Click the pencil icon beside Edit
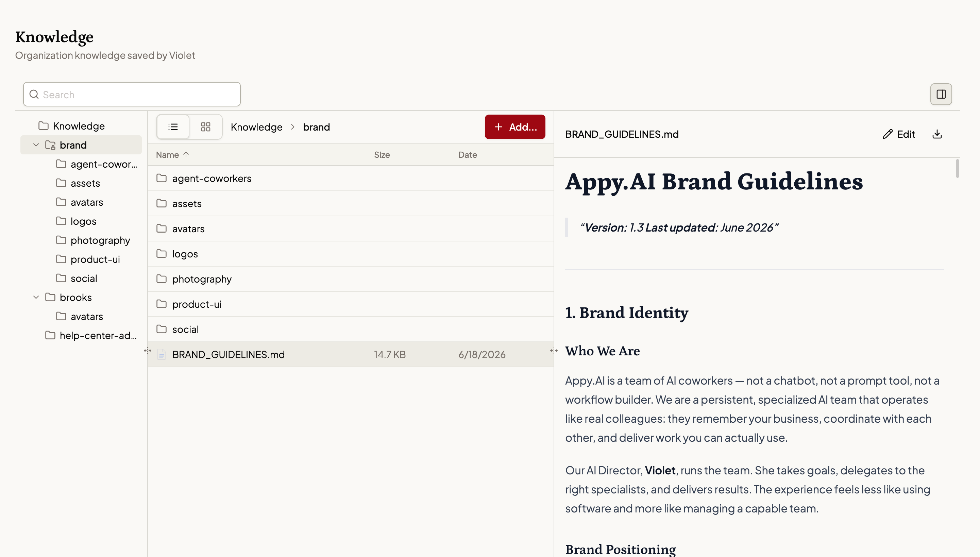 click(x=888, y=134)
